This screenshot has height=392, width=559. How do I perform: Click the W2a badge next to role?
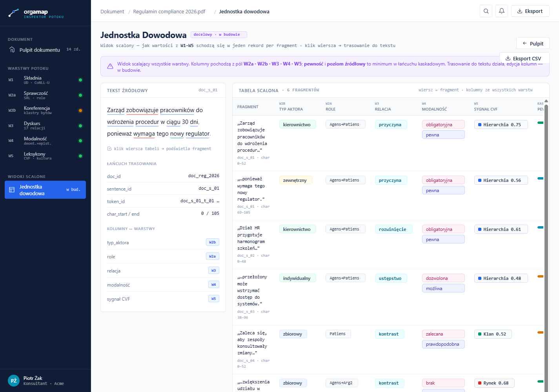coord(212,256)
